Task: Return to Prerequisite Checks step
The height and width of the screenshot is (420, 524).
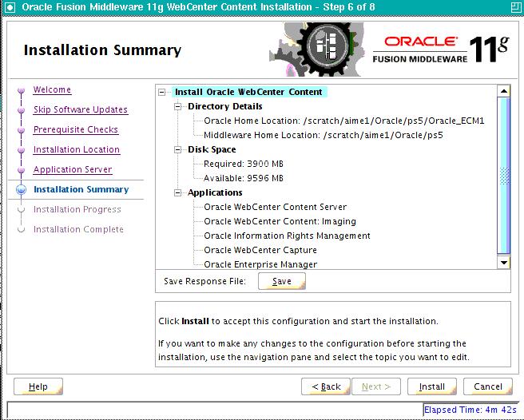Action: click(x=76, y=129)
